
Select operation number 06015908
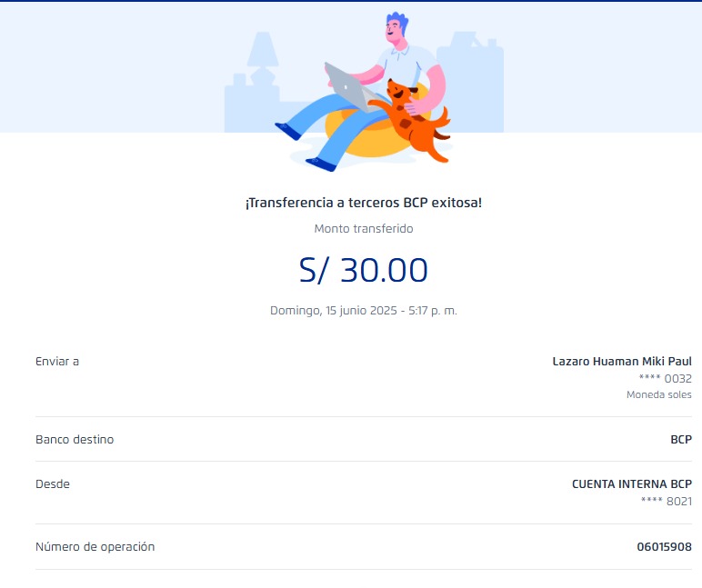coord(664,547)
